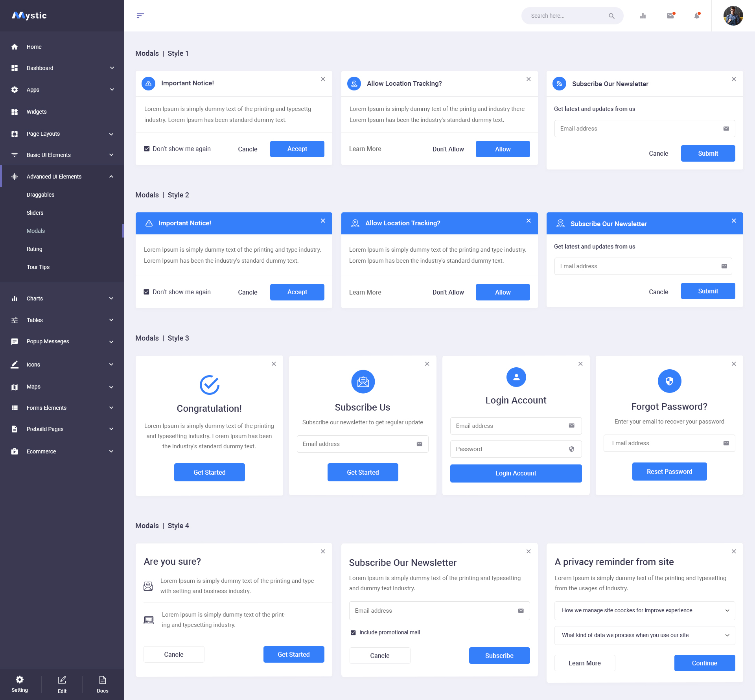Click the hamburger menu toggle icon
This screenshot has width=755, height=700.
click(x=140, y=16)
